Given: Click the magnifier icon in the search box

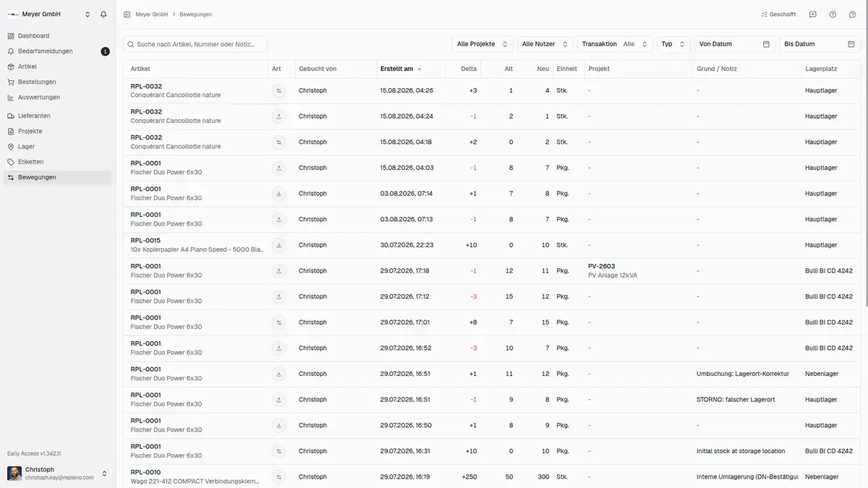Looking at the screenshot, I should 131,44.
